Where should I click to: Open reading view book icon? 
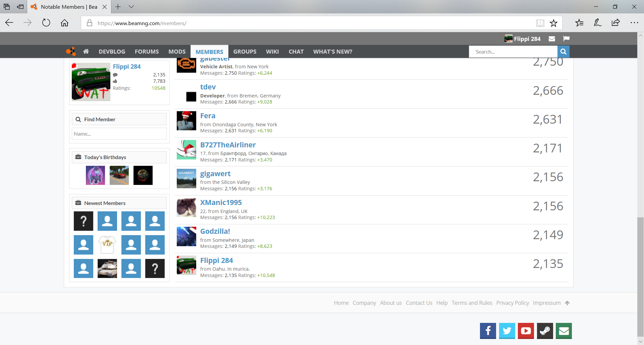(x=540, y=23)
